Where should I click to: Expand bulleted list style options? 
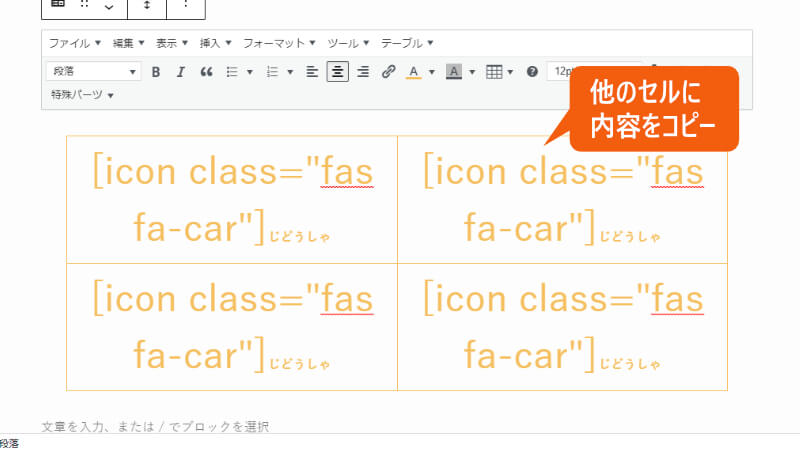(x=249, y=72)
